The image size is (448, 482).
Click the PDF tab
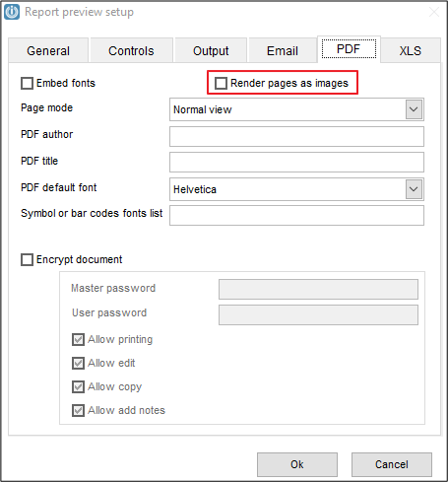coord(349,49)
